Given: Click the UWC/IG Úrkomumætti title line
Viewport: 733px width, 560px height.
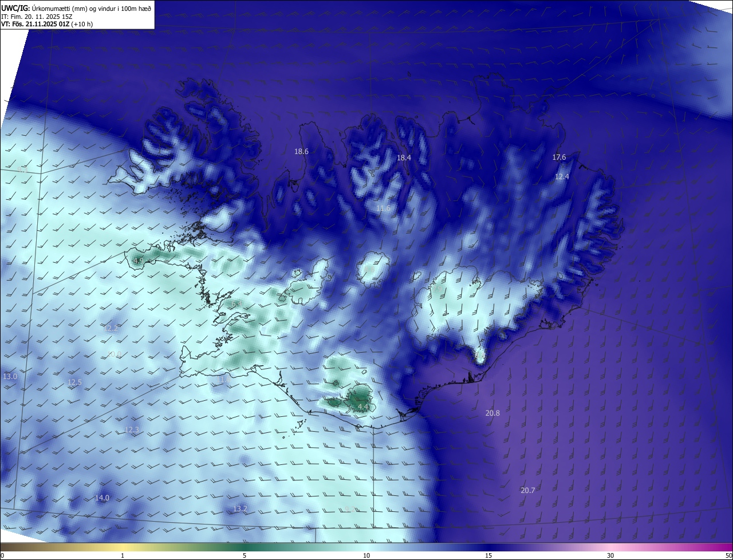Looking at the screenshot, I should pyautogui.click(x=76, y=8).
